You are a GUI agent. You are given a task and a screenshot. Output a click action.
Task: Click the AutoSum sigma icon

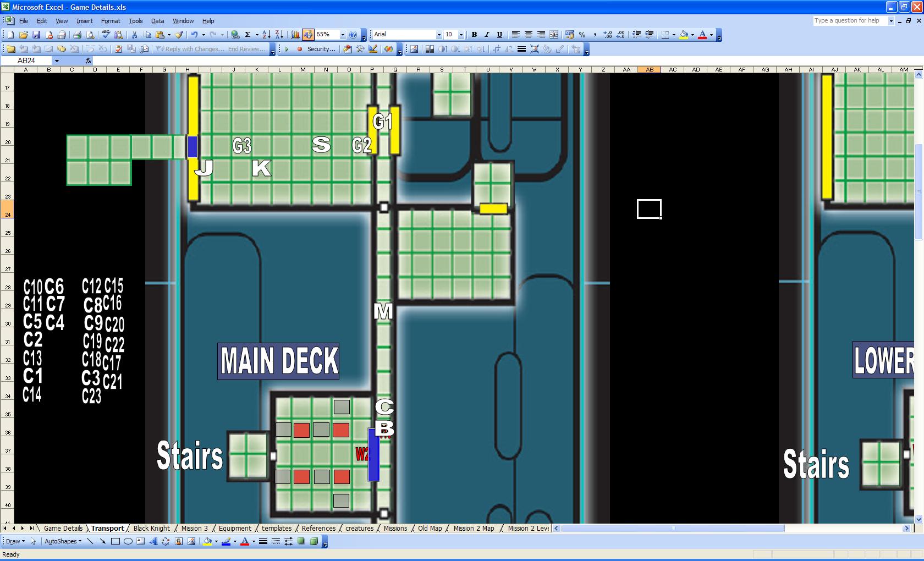pos(248,35)
